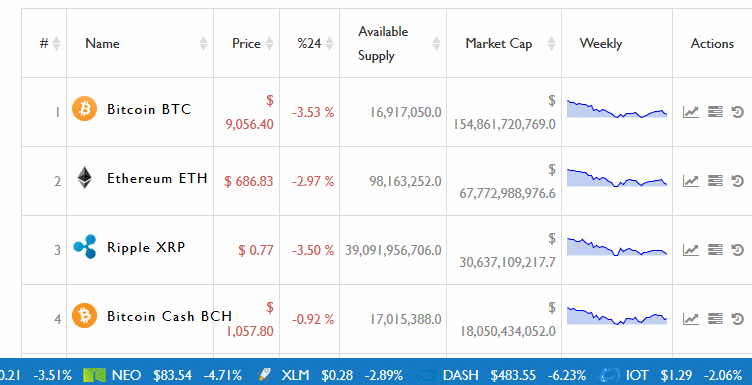Click the green NEO ticker icon
The width and height of the screenshot is (752, 385).
[94, 375]
